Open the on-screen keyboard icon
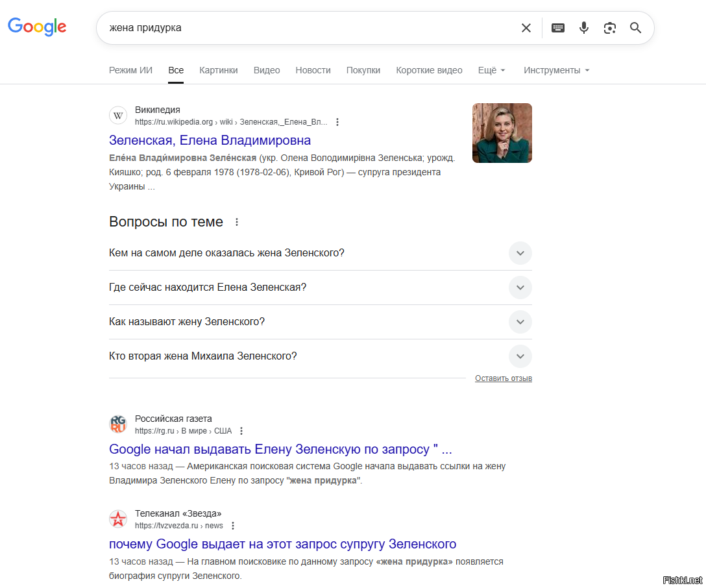 [x=558, y=28]
